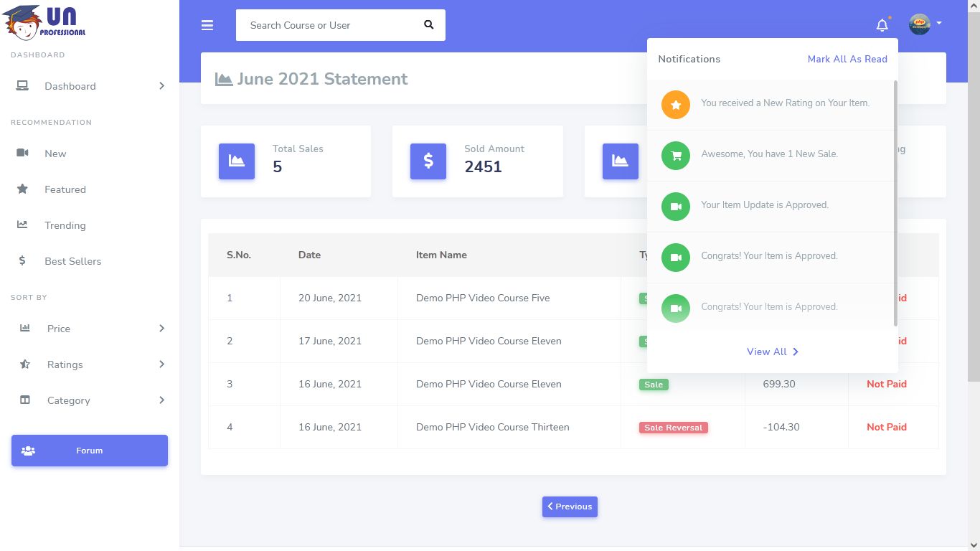The image size is (980, 551).
Task: Click View All notifications
Action: click(x=773, y=352)
